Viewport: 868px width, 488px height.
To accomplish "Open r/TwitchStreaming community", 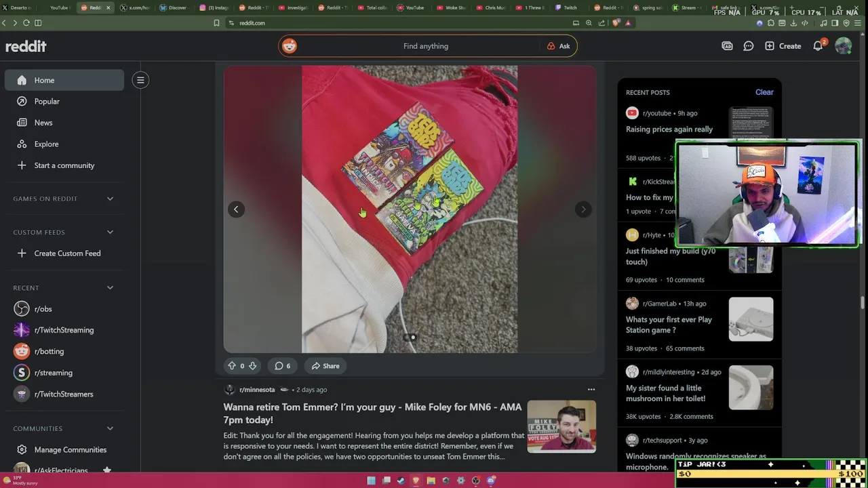I will click(x=64, y=330).
